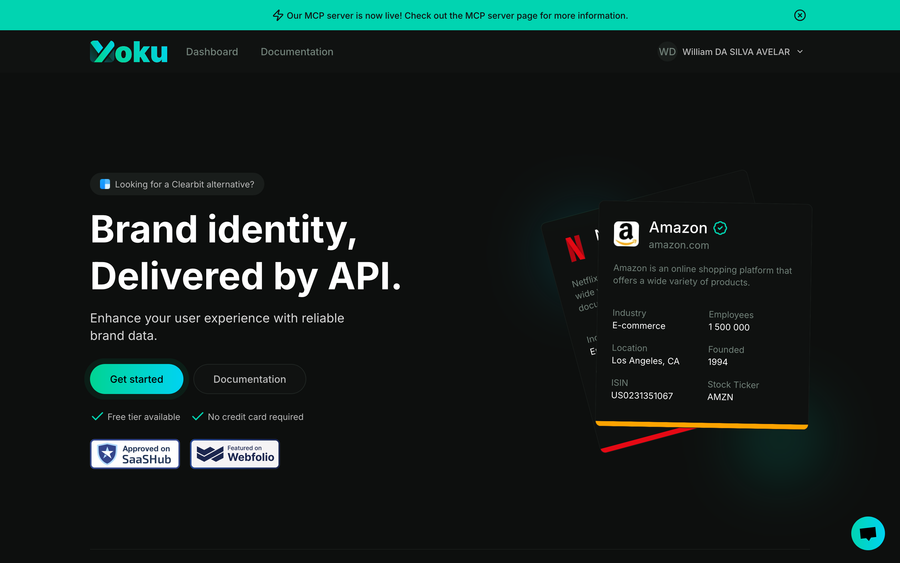
Task: Dismiss the MCP server announcement banner
Action: pyautogui.click(x=800, y=15)
